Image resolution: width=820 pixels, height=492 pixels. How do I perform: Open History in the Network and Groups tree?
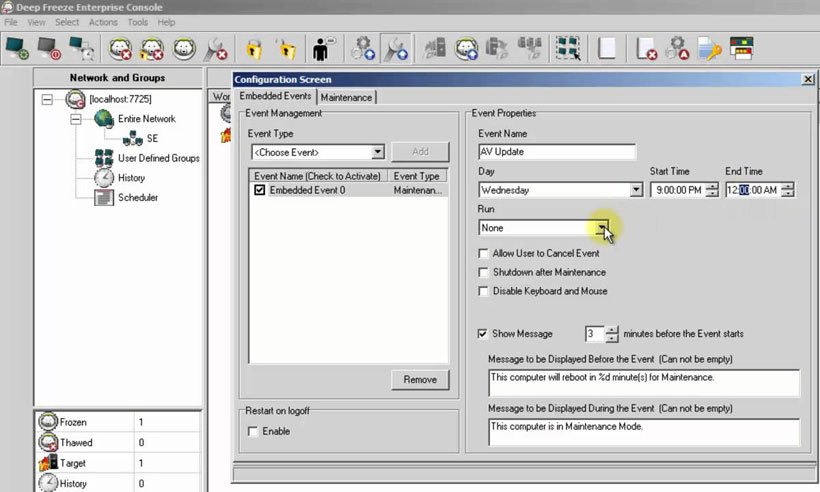point(131,178)
